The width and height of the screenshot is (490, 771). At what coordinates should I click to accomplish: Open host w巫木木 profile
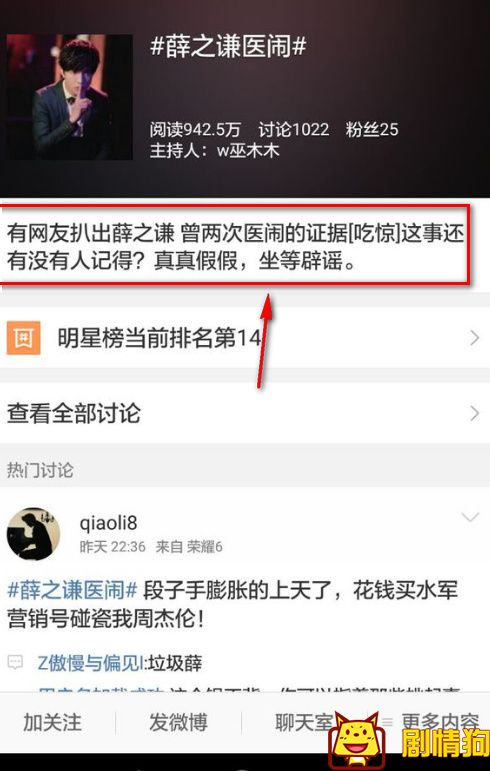[248, 150]
